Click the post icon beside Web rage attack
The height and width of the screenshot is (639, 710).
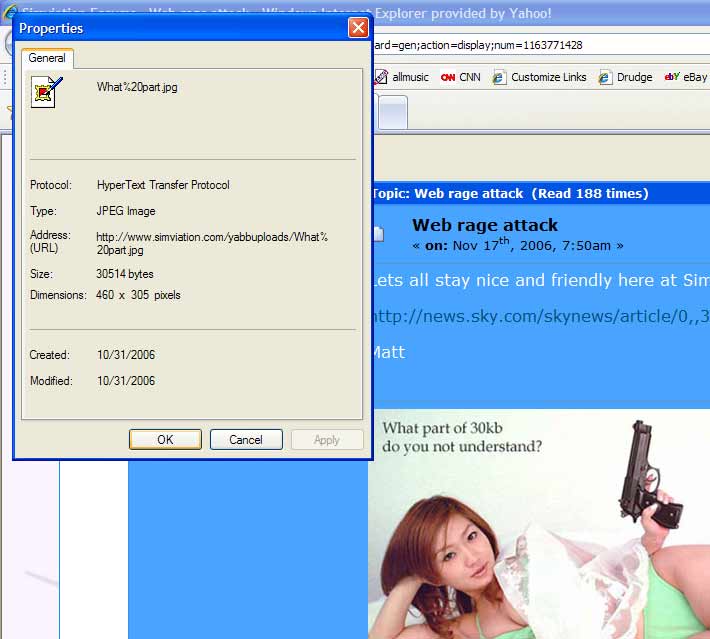[x=378, y=234]
